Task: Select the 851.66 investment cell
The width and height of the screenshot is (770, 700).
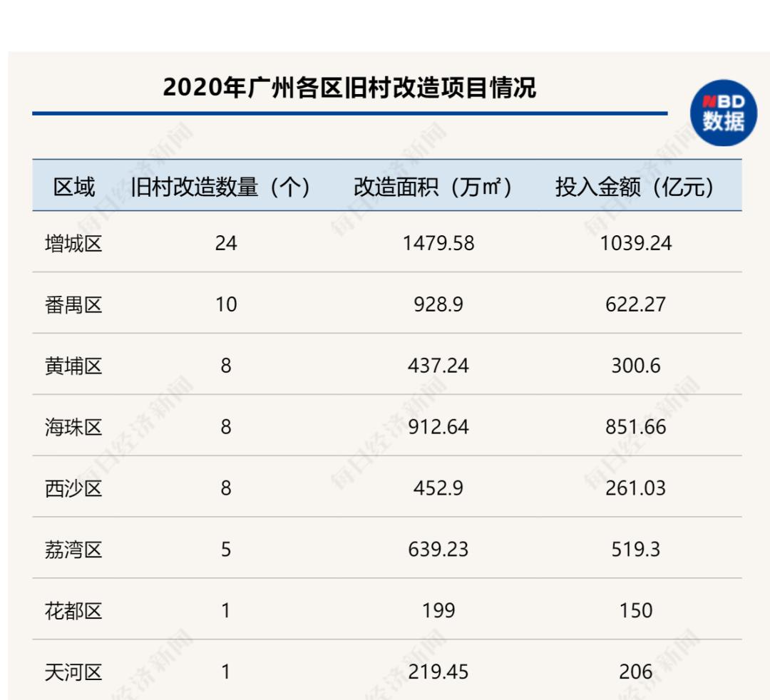Action: (636, 427)
